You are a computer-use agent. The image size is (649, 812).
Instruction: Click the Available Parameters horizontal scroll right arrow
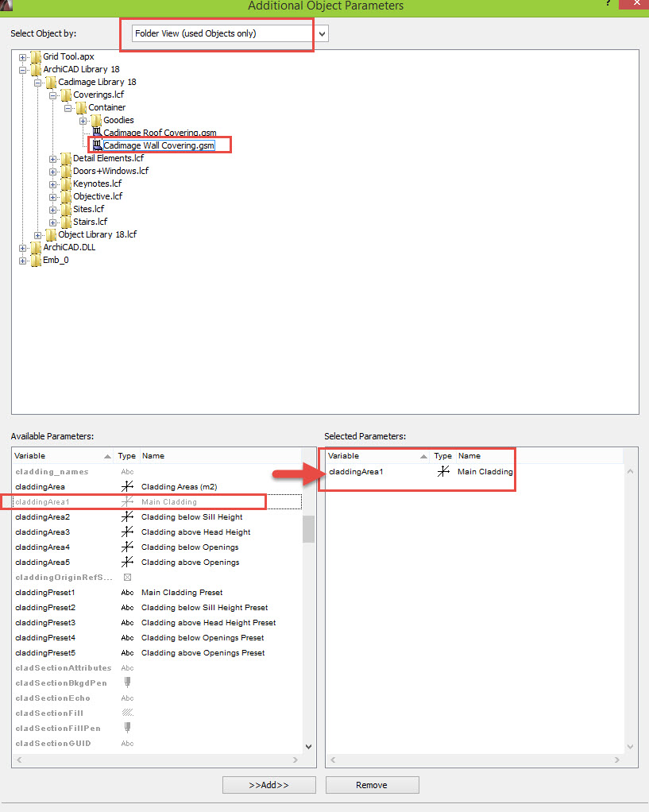[x=296, y=760]
